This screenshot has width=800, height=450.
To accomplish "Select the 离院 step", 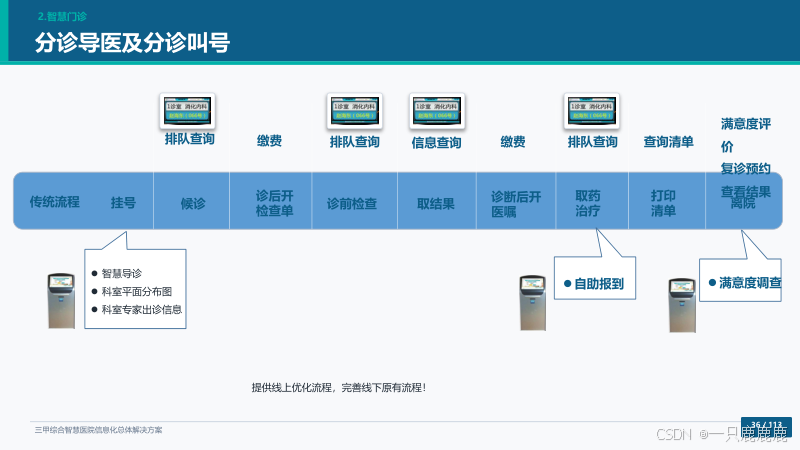I will (743, 204).
